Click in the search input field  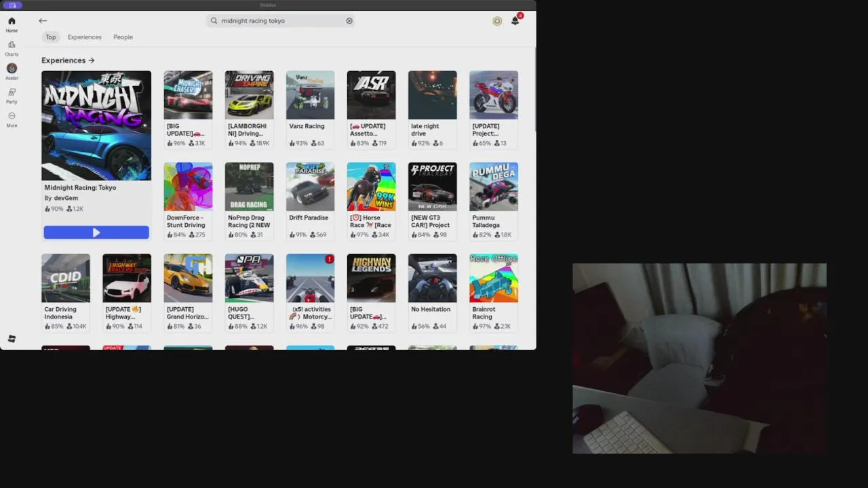click(x=280, y=21)
